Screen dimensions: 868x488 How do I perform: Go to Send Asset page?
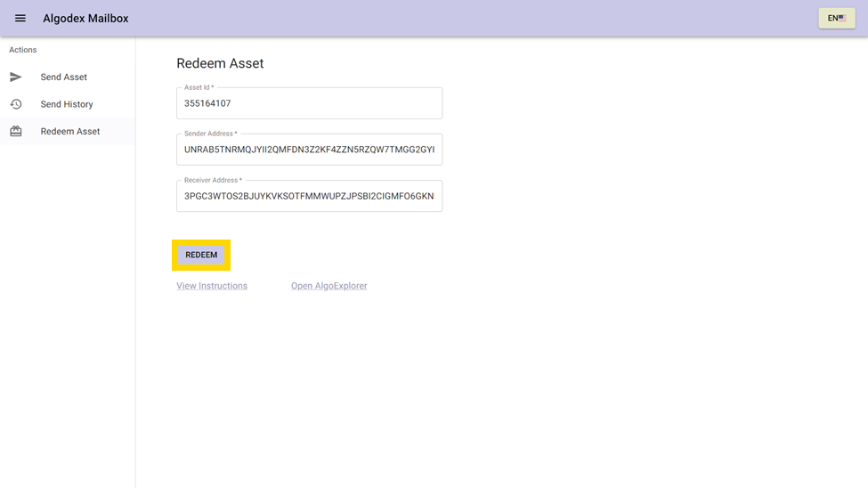[x=64, y=77]
